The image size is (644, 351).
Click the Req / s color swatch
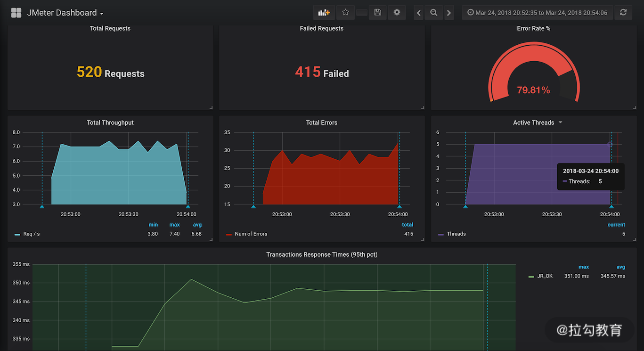click(17, 234)
